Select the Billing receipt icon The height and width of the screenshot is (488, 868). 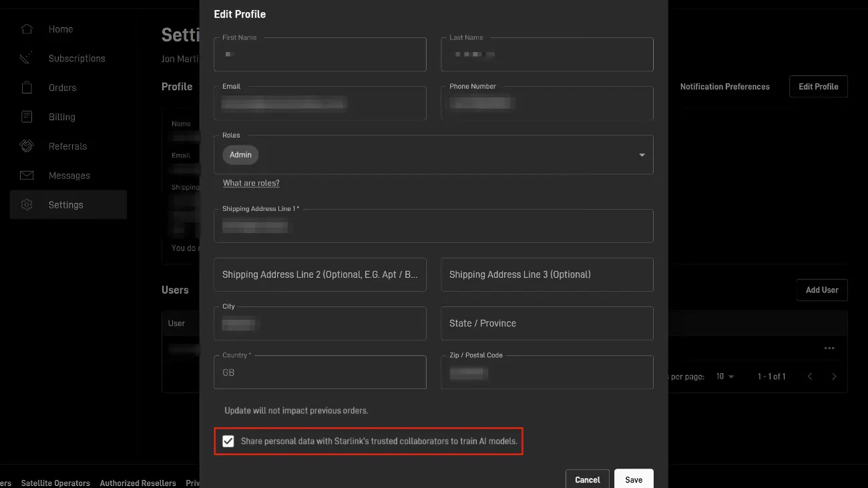[x=27, y=117]
